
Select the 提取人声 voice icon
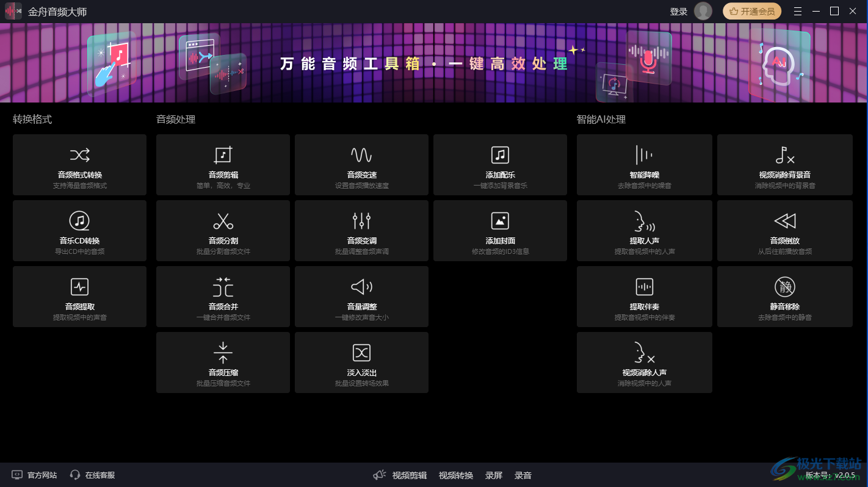tap(645, 220)
